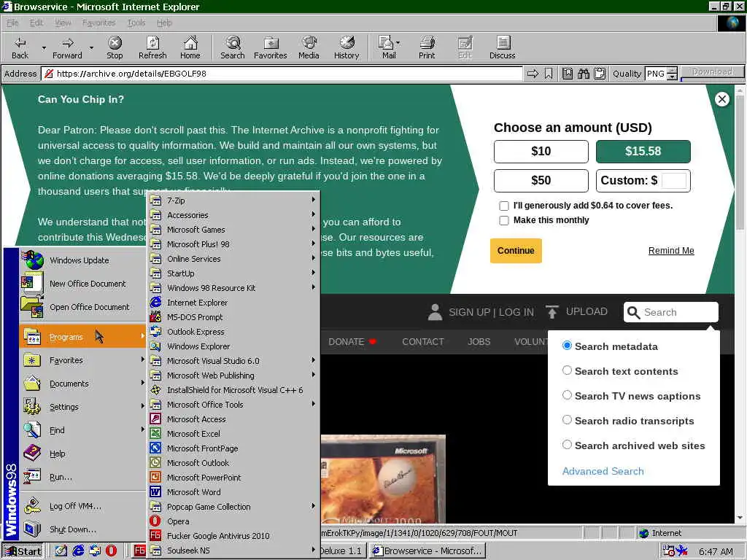Select Search radio transcripts option
This screenshot has width=747, height=560.
pos(567,420)
